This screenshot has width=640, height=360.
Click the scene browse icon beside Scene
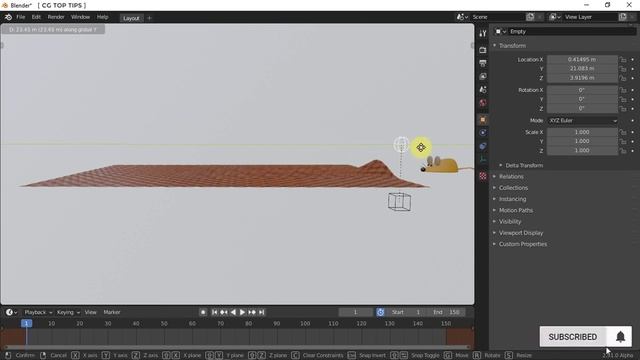click(462, 17)
